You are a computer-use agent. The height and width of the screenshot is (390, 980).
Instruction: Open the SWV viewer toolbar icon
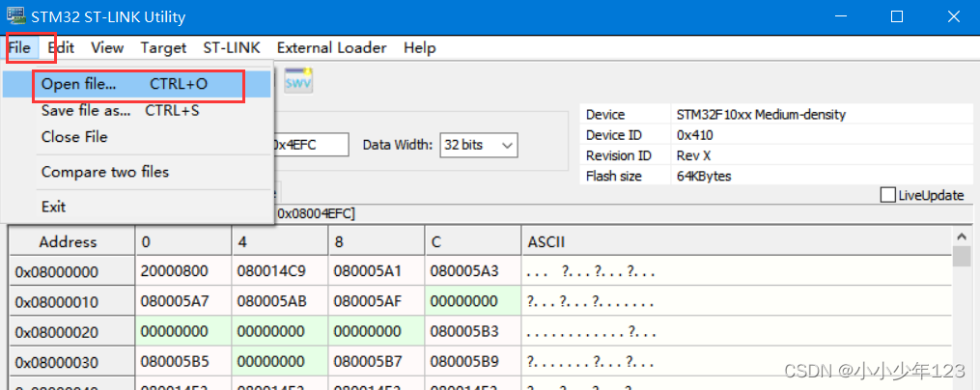point(298,81)
